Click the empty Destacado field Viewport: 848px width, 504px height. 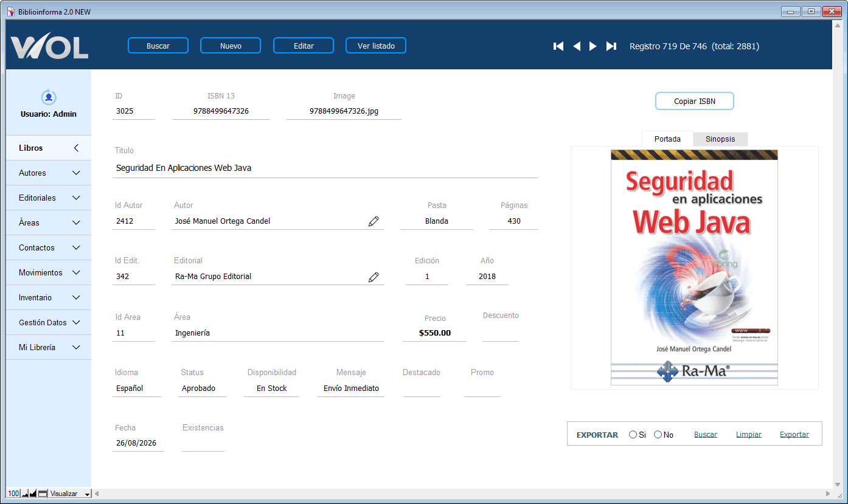421,388
